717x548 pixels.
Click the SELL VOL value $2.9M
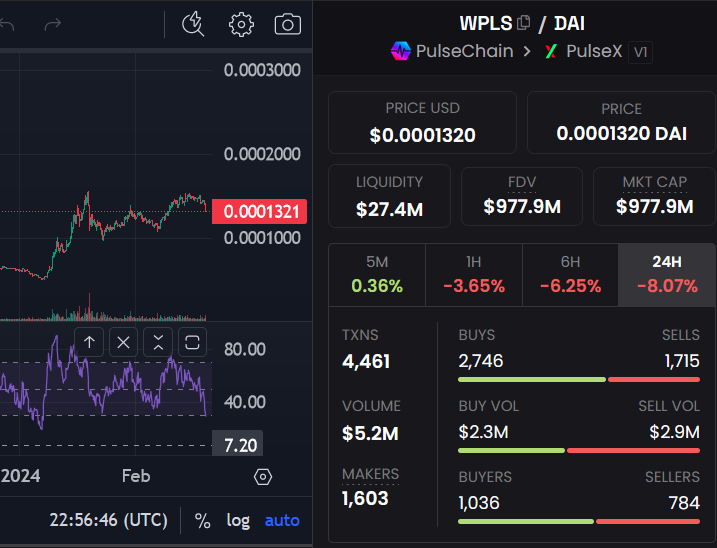point(674,432)
